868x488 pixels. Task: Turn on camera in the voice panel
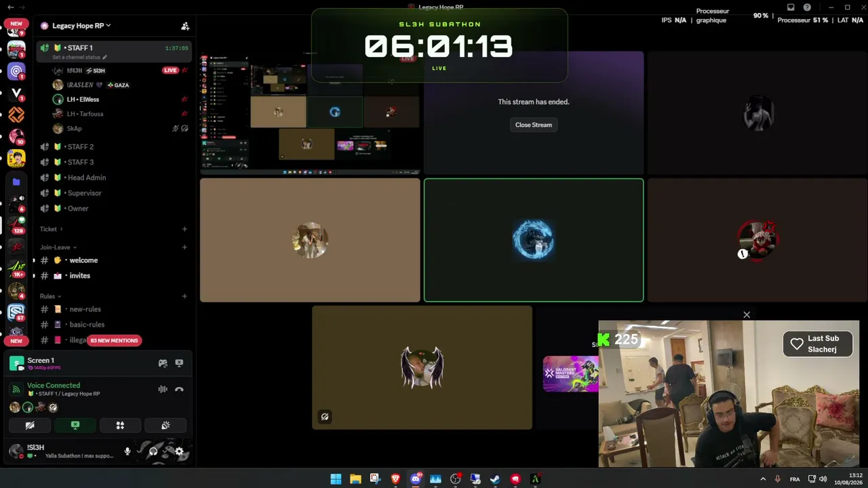pyautogui.click(x=30, y=426)
